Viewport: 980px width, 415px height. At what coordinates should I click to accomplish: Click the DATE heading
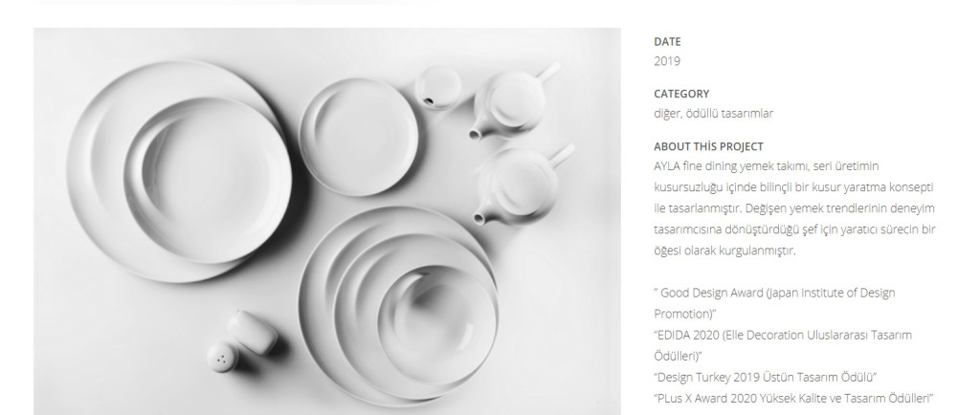(x=667, y=42)
